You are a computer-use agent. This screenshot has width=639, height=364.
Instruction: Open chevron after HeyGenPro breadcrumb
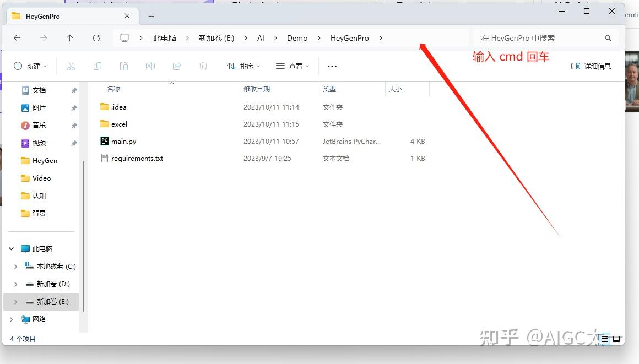381,38
